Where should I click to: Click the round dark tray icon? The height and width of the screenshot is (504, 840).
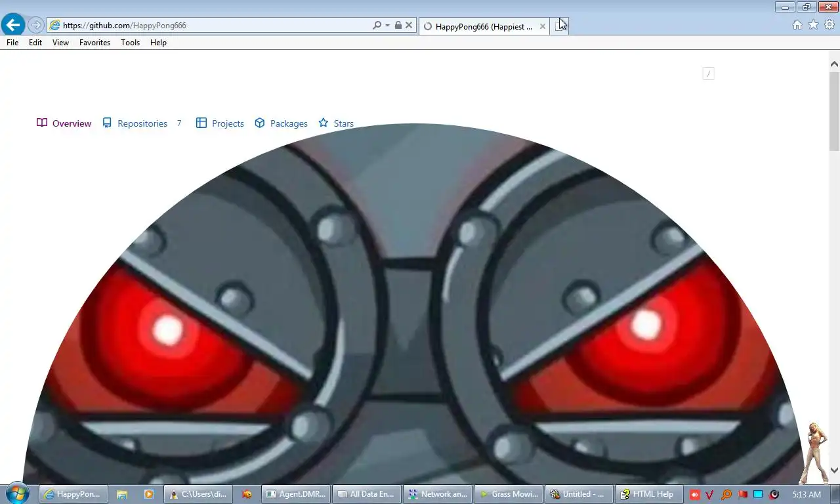click(x=774, y=494)
